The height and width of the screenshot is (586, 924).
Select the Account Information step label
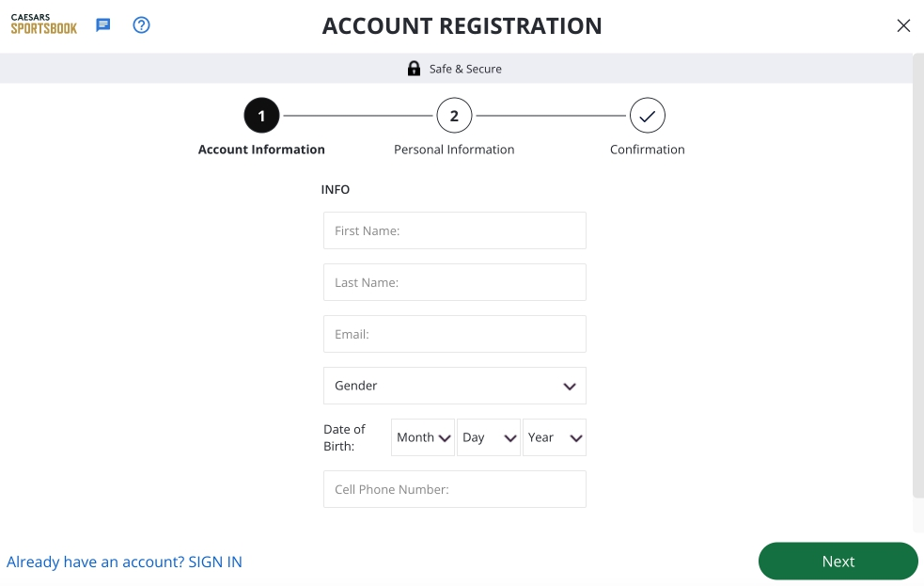[261, 149]
